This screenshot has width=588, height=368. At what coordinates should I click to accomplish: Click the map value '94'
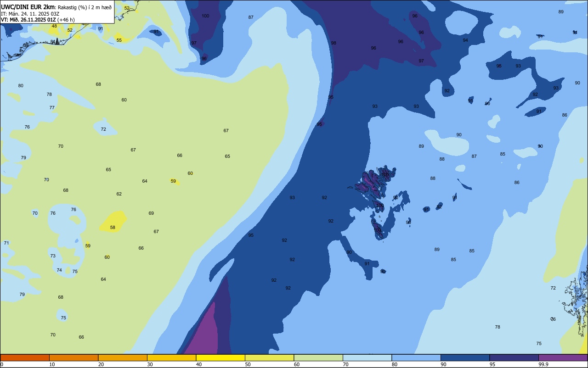click(465, 40)
